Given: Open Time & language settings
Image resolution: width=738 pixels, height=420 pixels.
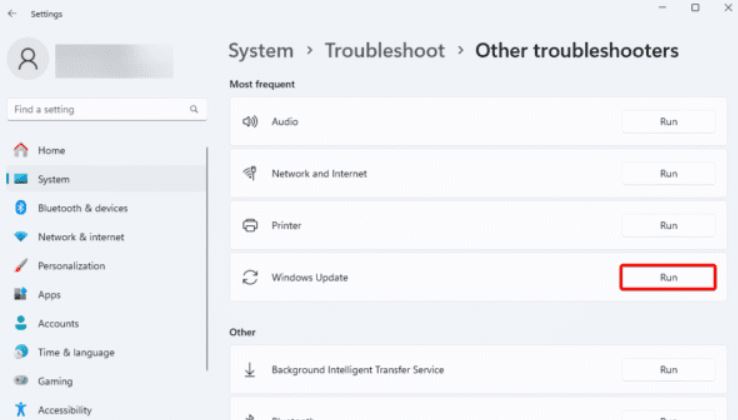Looking at the screenshot, I should 106,352.
